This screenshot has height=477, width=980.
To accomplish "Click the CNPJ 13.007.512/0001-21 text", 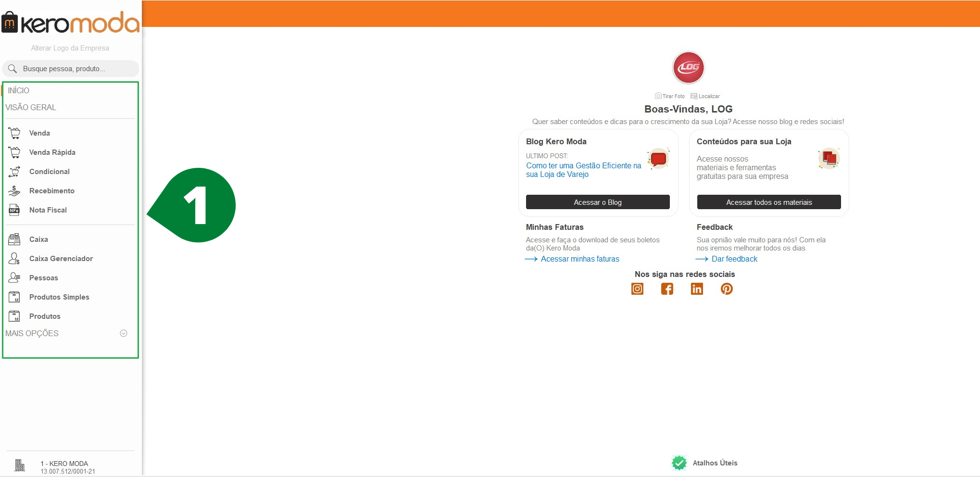I will [68, 472].
